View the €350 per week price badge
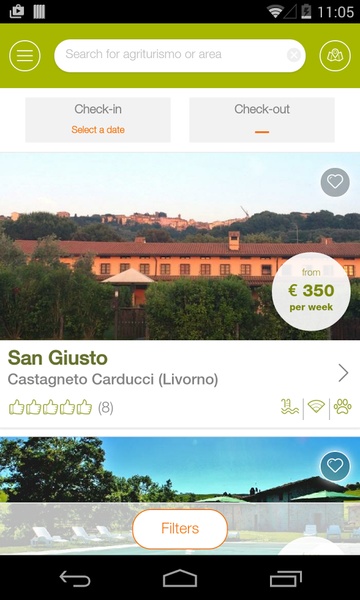 point(311,292)
